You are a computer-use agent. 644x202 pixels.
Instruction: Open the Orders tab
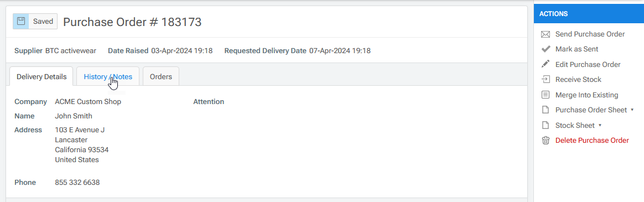point(161,76)
